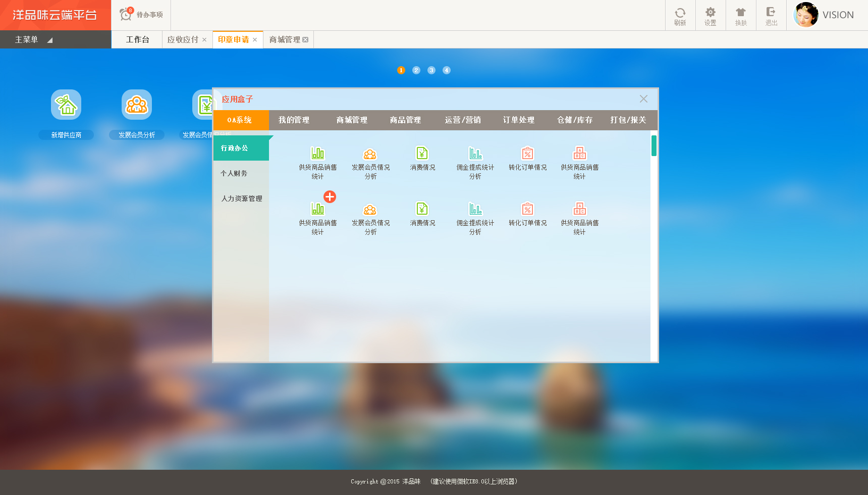Image resolution: width=868 pixels, height=495 pixels.
Task: Click the 新增供应商 desktop icon
Action: click(x=66, y=104)
